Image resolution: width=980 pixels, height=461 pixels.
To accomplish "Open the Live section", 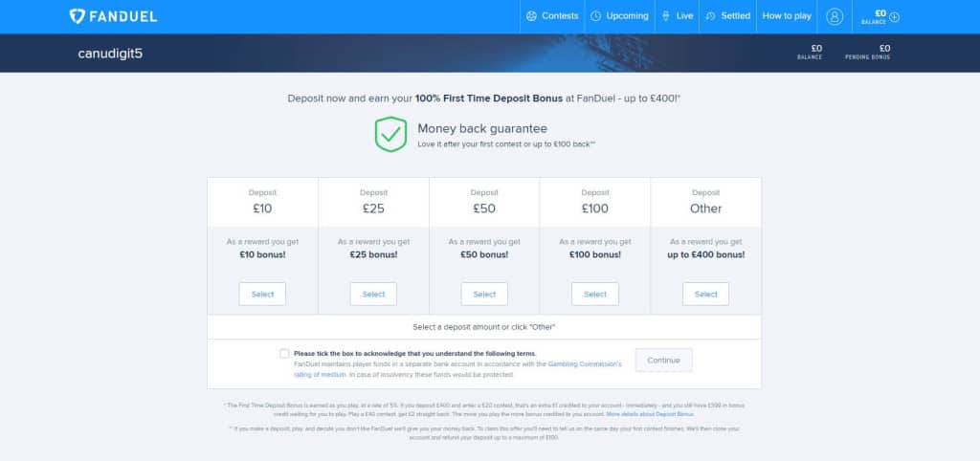I will (678, 16).
